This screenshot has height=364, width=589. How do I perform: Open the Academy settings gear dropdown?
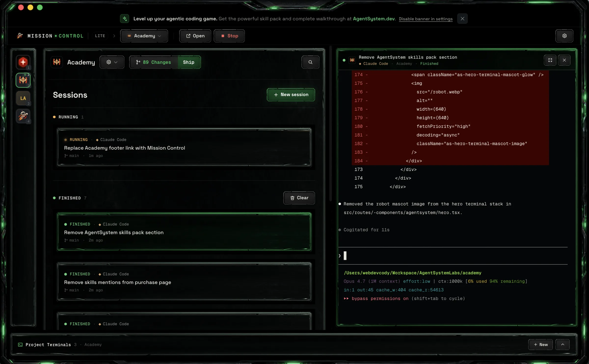click(x=112, y=62)
